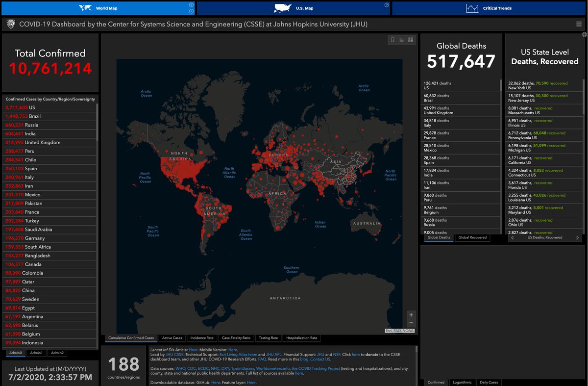Select Confirmed chart tab
588x386 pixels.
coord(436,382)
